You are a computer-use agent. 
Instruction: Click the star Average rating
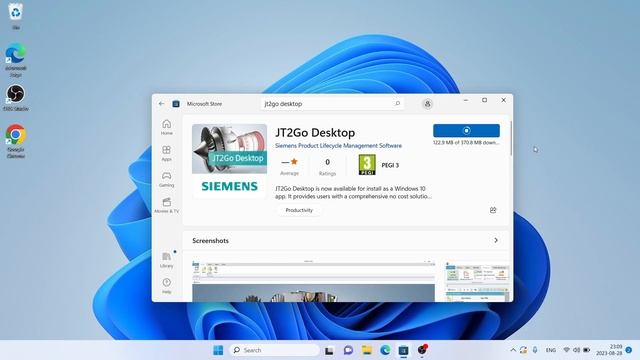point(289,166)
